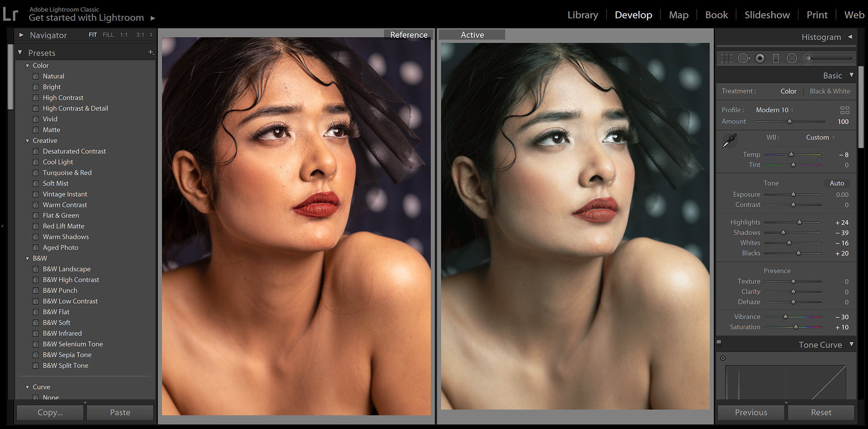Set Navigator zoom to FILL
Screen dimensions: 868x429
[108, 35]
